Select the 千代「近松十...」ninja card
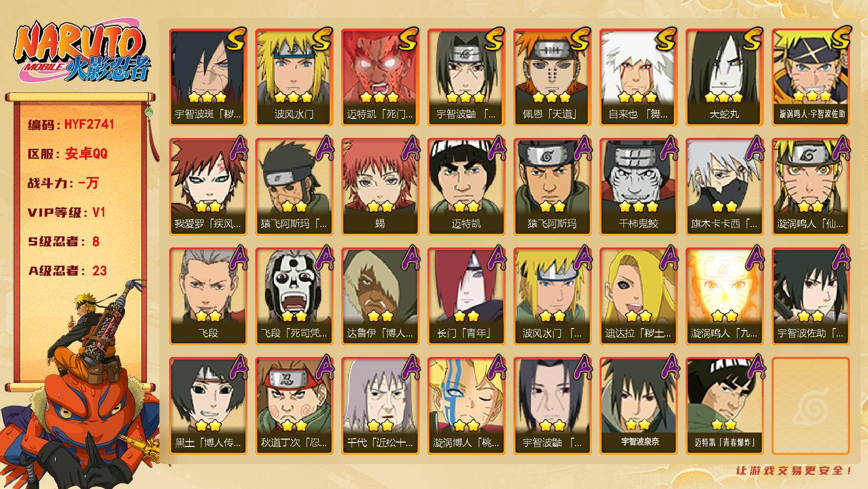Viewport: 868px width, 489px height. [x=380, y=406]
